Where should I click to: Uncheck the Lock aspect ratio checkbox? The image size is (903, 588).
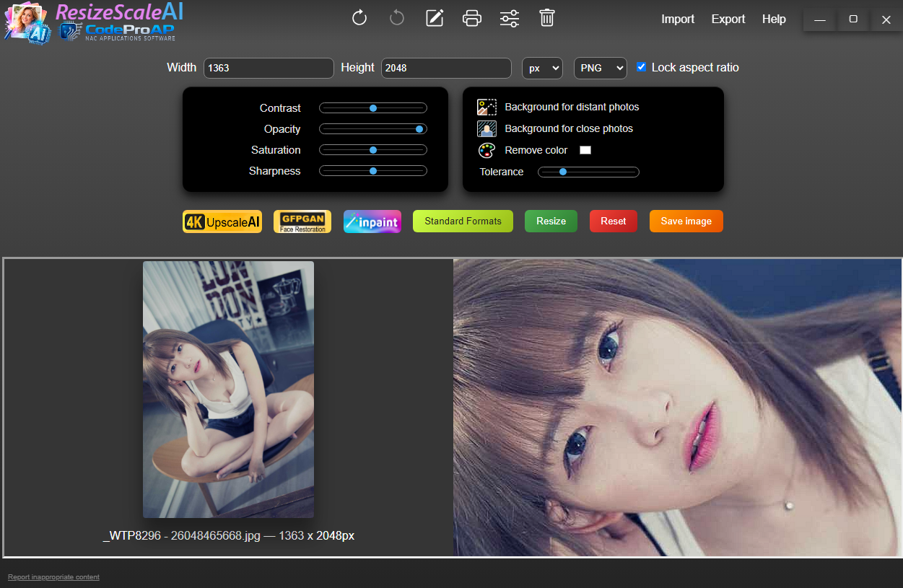(641, 67)
